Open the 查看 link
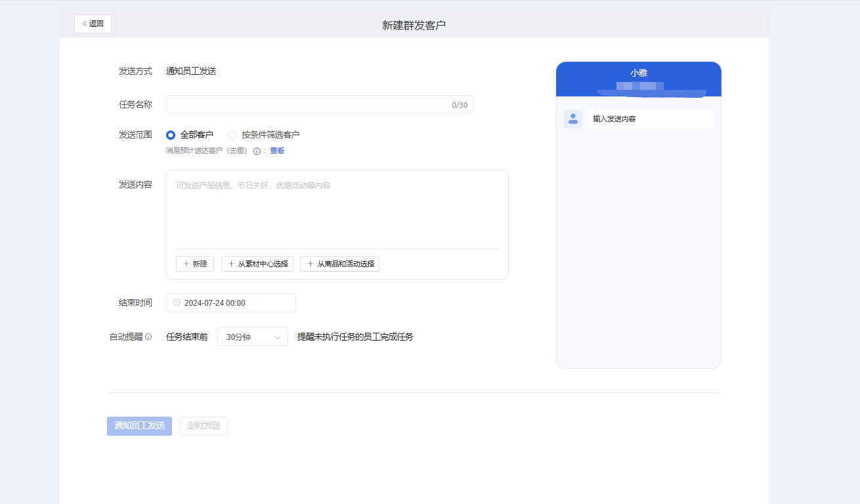 click(277, 151)
